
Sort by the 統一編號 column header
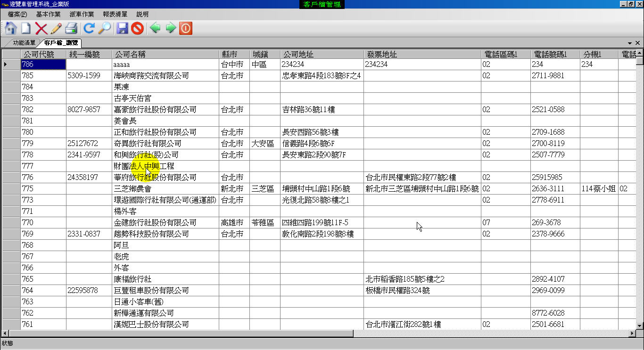click(89, 54)
